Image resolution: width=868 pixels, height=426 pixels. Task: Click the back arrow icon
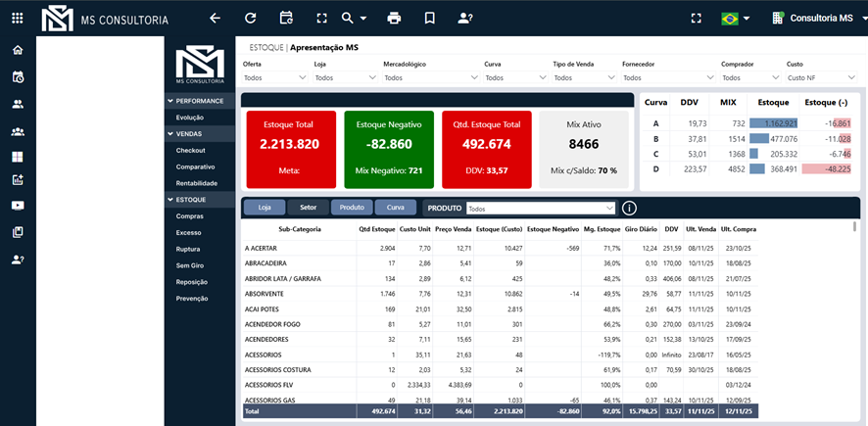pos(215,18)
